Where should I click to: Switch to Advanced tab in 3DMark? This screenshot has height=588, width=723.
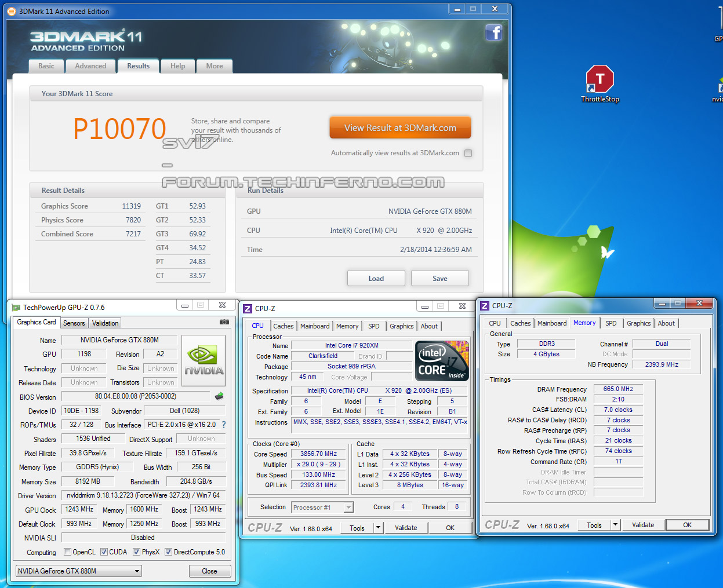pos(90,66)
